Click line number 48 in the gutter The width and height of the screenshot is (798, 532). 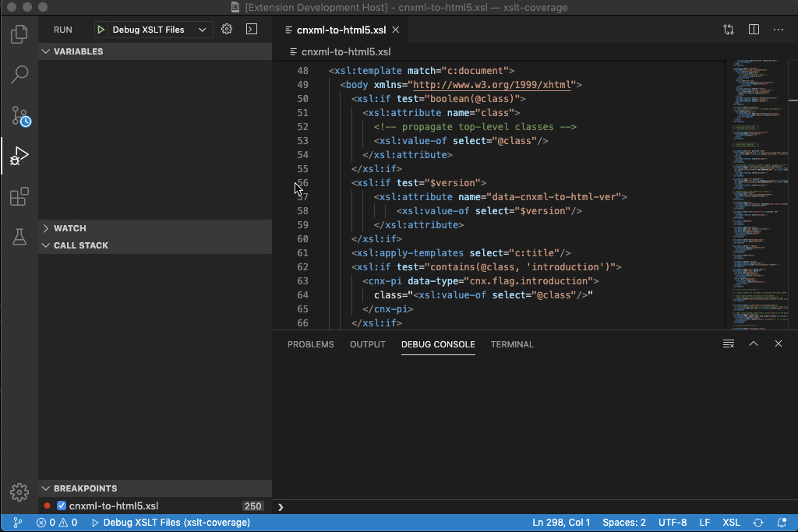[x=303, y=71]
